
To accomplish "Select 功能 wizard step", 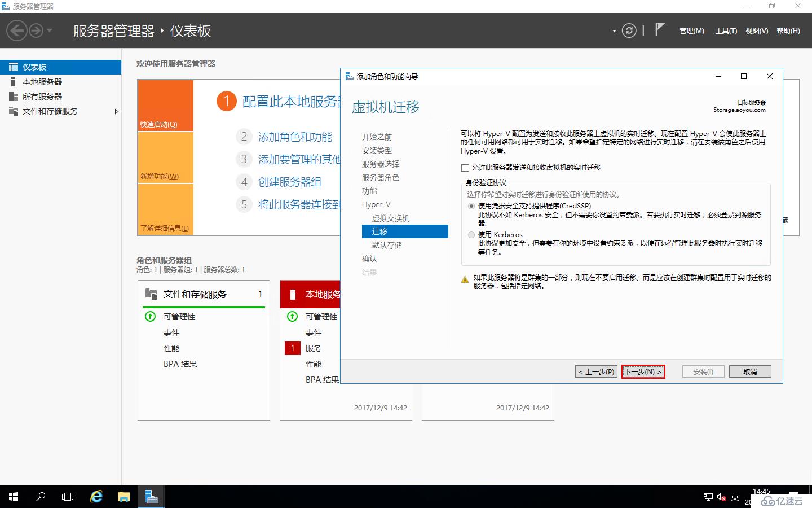I will (x=369, y=191).
